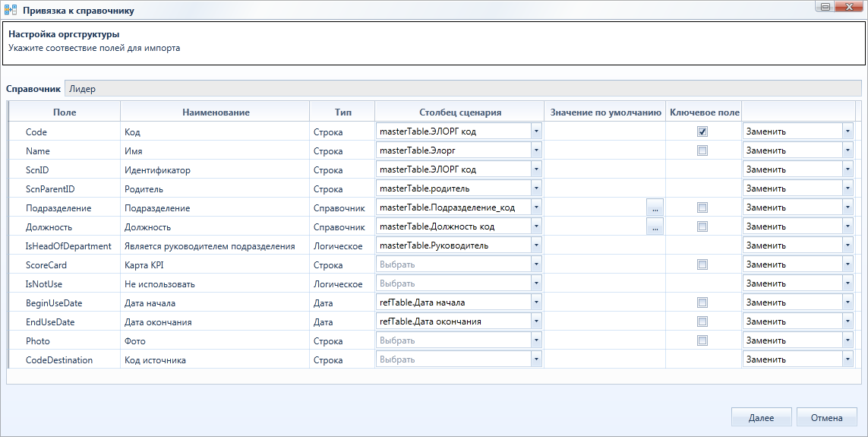Click the Столбец сценария column header

460,112
